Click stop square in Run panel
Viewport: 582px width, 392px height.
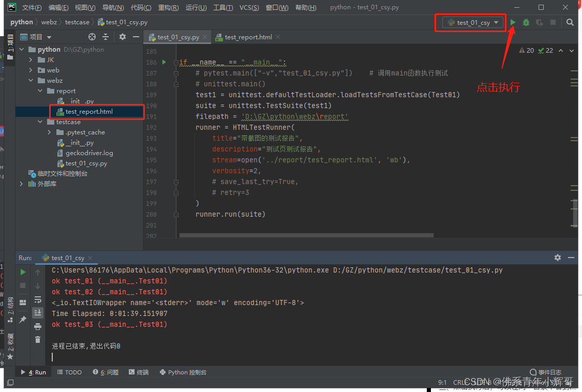click(x=23, y=285)
